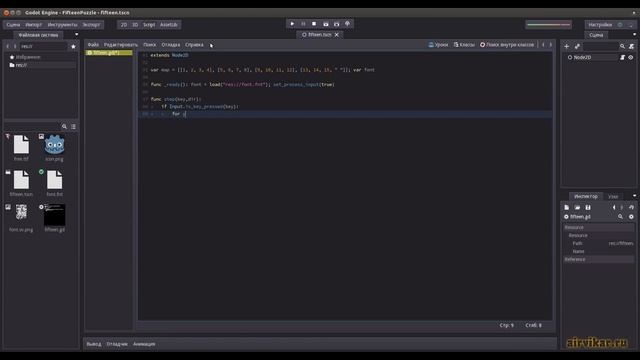Toggle visibility of the Node2D node
This screenshot has width=640, height=360.
(x=631, y=58)
